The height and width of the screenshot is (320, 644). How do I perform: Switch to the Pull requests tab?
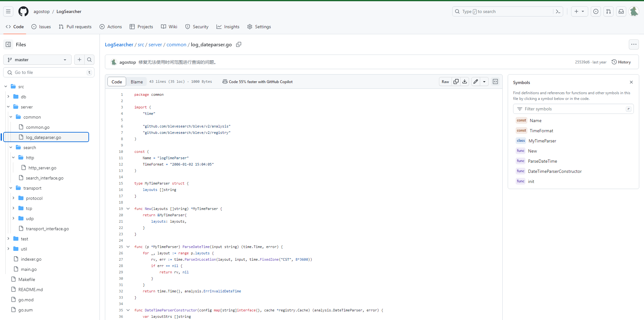point(75,27)
